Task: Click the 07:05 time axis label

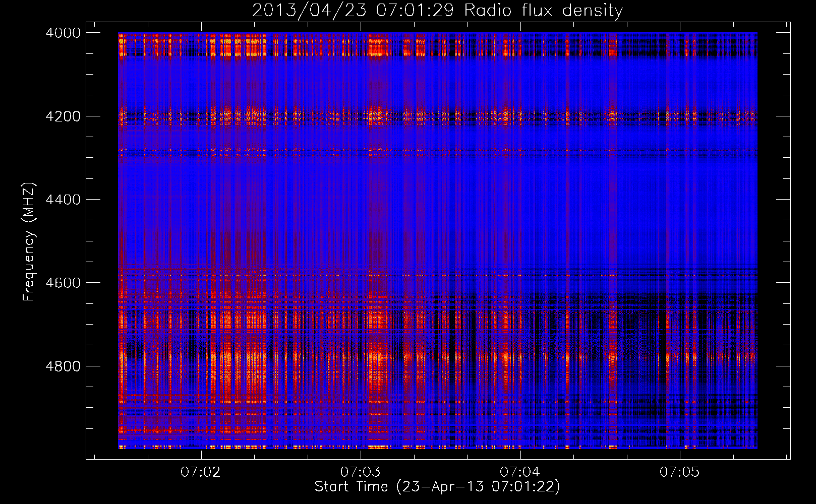Action: pos(680,472)
